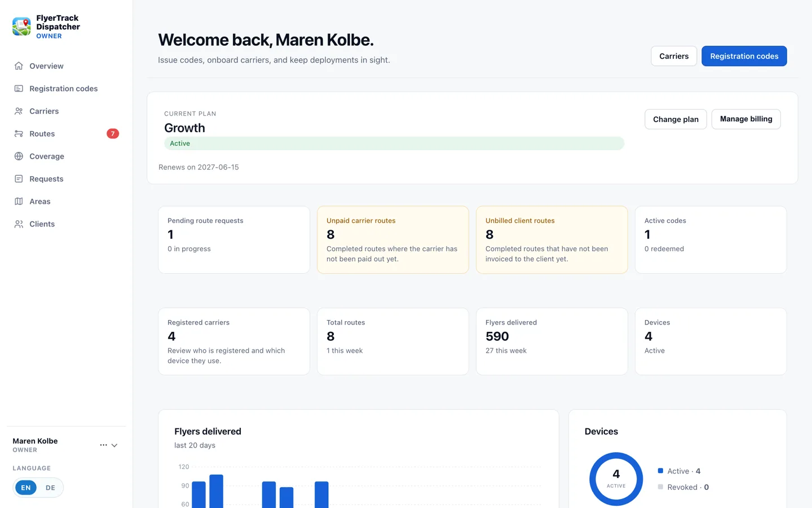Click the Registration codes sidebar icon
Screen dimensions: 812x508
[19, 89]
